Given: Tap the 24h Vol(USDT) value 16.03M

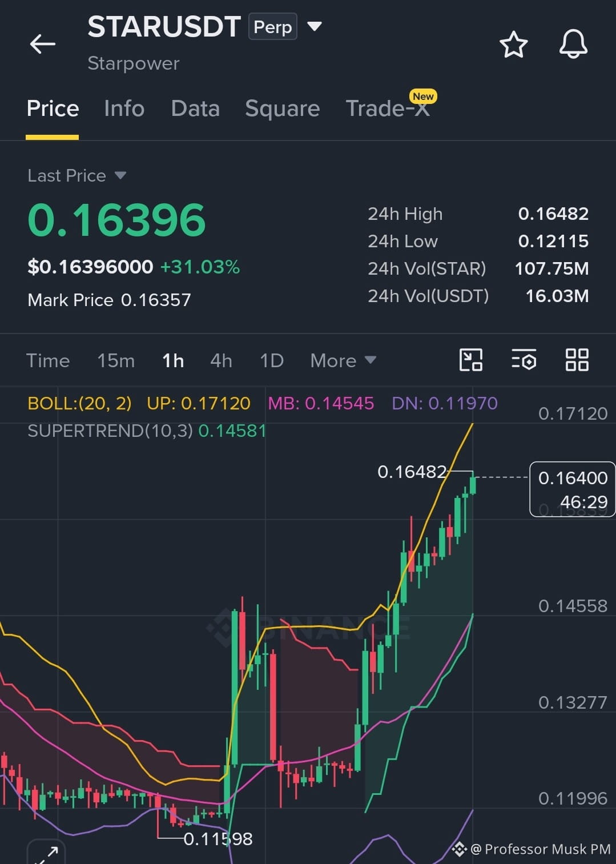Looking at the screenshot, I should tap(557, 296).
